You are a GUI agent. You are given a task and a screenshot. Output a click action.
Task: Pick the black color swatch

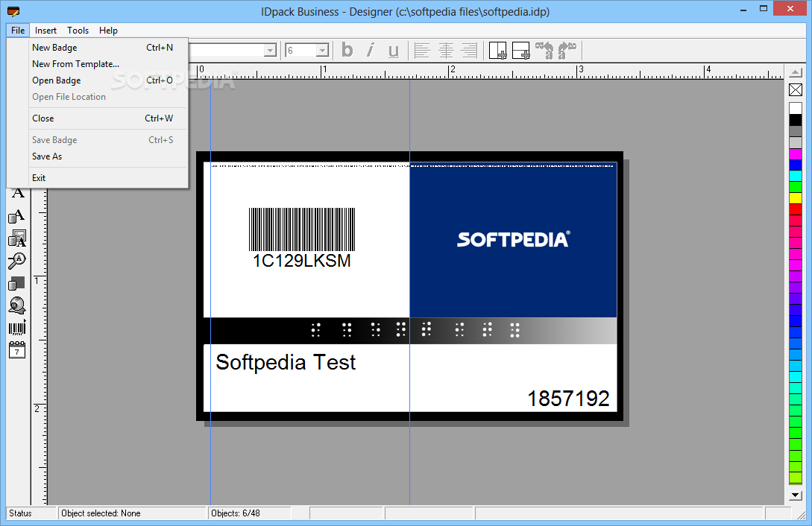796,120
